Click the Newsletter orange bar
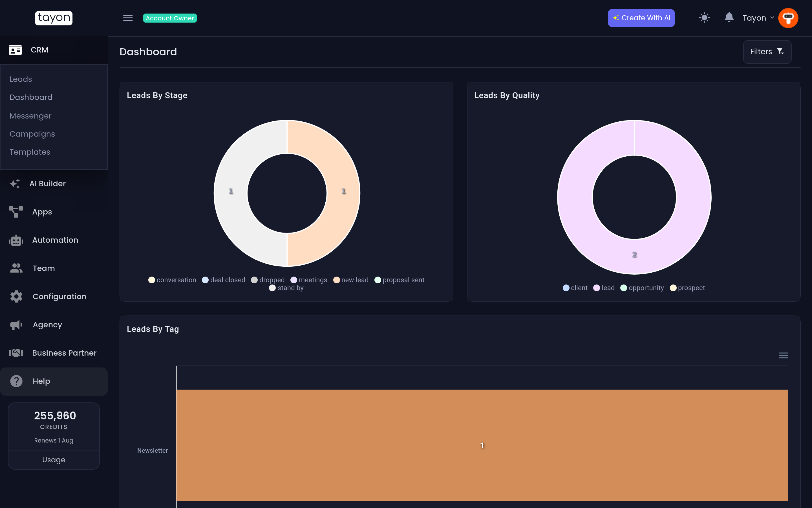This screenshot has width=812, height=508. [482, 445]
